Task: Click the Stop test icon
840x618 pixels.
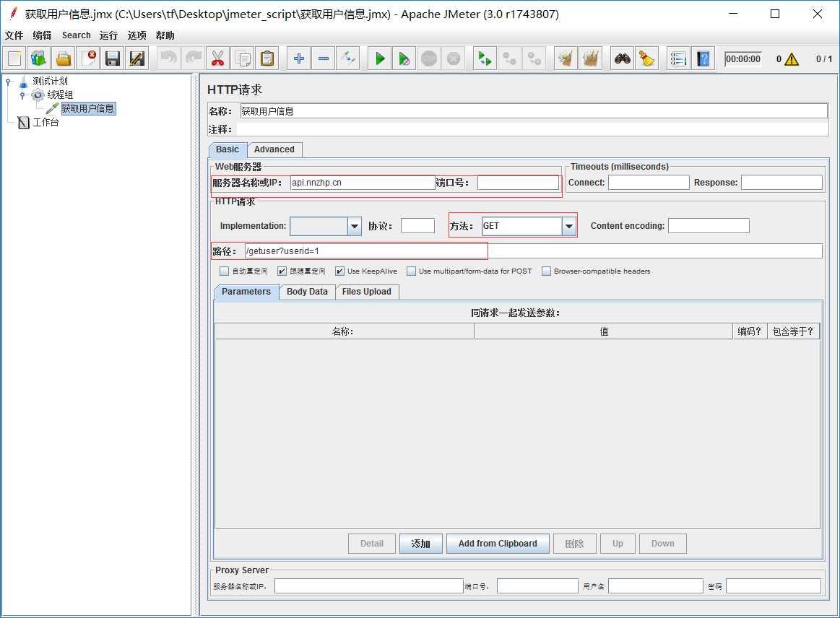Action: point(428,58)
